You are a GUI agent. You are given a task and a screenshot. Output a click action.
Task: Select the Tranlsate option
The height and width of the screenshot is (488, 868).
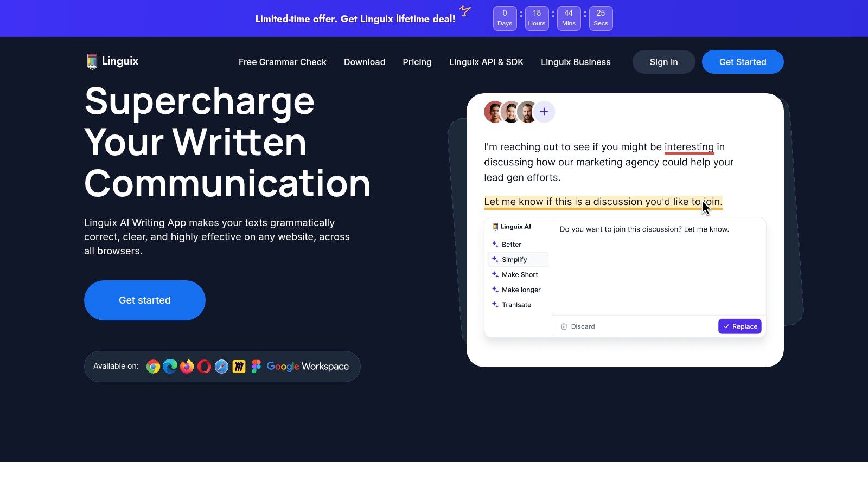pyautogui.click(x=518, y=305)
